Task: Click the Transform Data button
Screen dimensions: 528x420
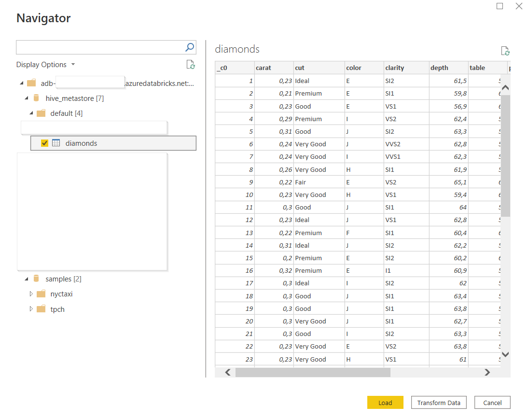Action: pyautogui.click(x=439, y=403)
